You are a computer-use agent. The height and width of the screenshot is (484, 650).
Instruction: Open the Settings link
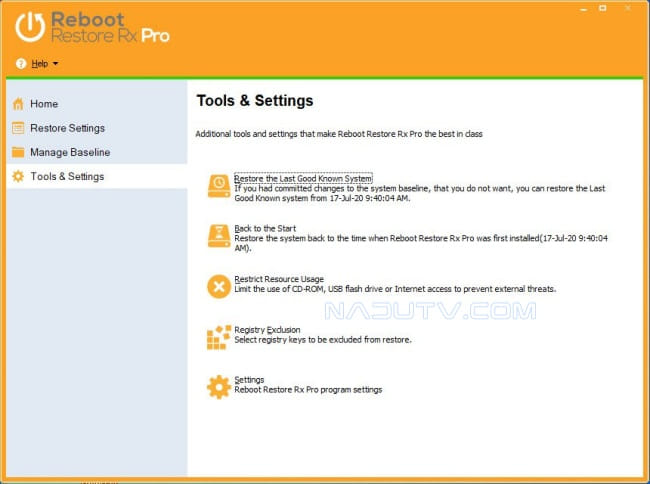[x=249, y=380]
